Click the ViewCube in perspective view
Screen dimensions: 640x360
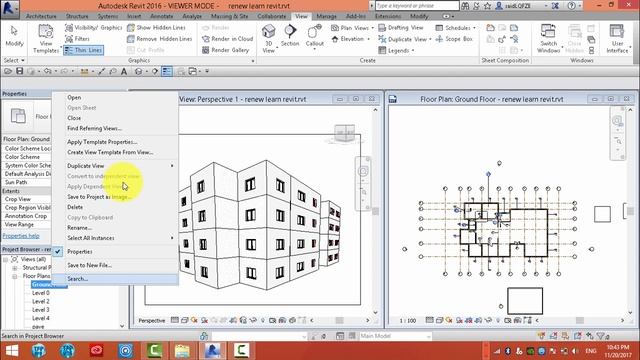click(344, 133)
